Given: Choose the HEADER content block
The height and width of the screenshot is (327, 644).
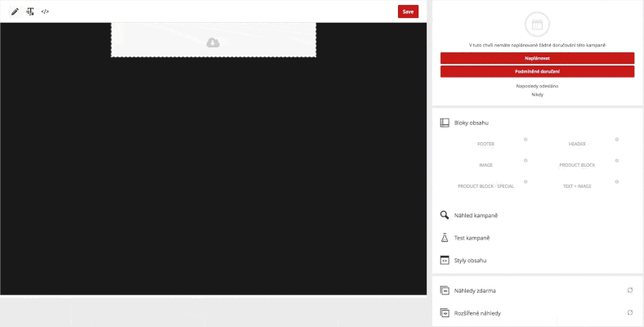Looking at the screenshot, I should point(577,144).
